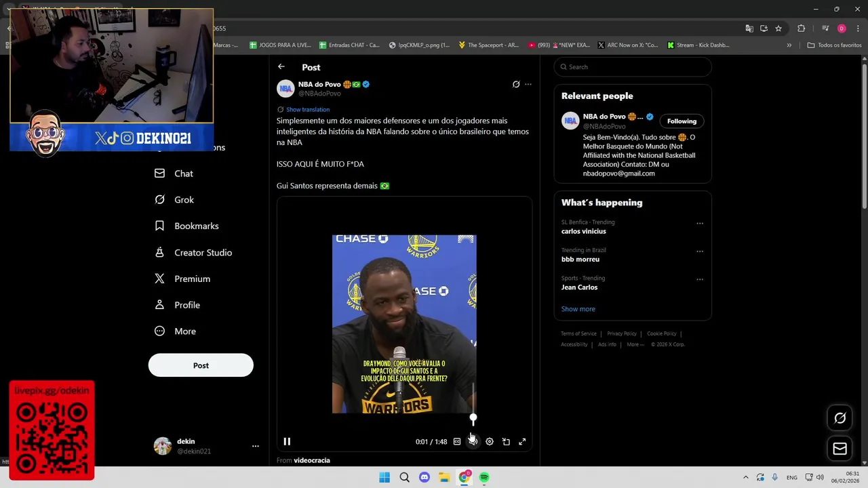868x488 pixels.
Task: Open options for Jean Carlos trend
Action: pyautogui.click(x=700, y=279)
